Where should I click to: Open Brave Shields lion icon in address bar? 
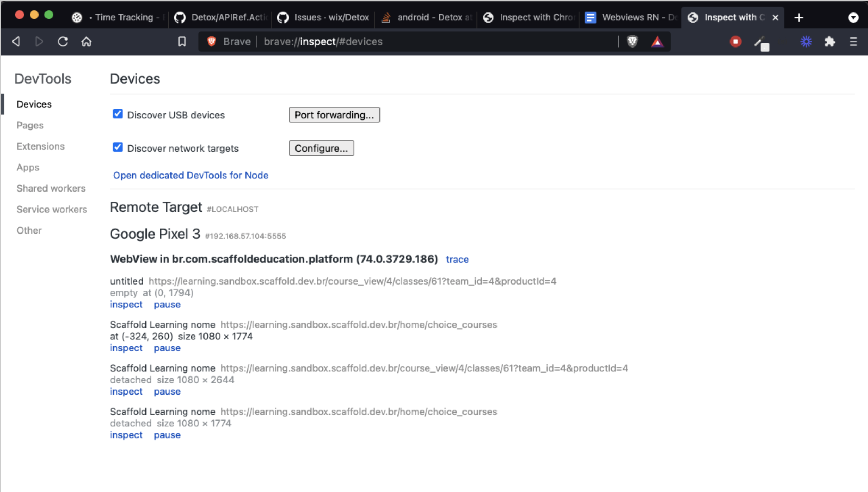click(632, 42)
